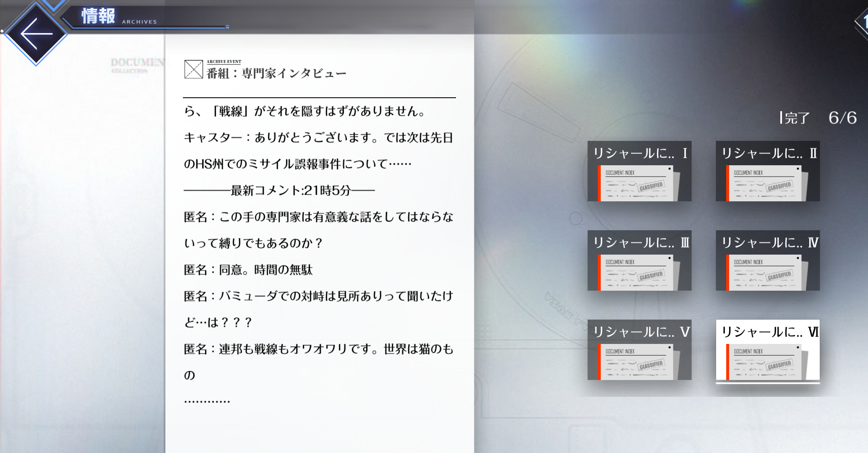Click the back arrow diamond button

[x=36, y=34]
